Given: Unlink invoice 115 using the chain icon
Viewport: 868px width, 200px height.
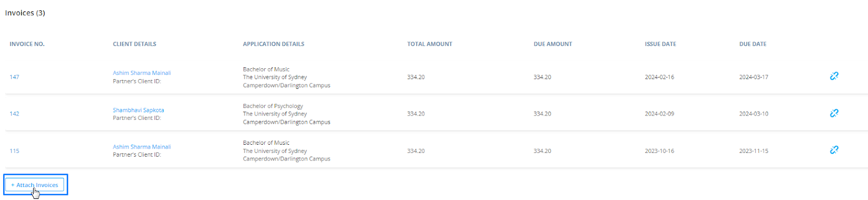Looking at the screenshot, I should pos(834,150).
